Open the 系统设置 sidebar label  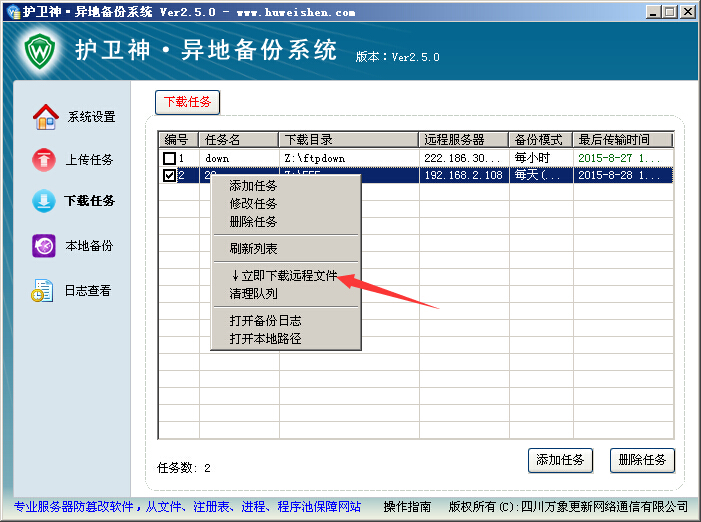coord(91,117)
